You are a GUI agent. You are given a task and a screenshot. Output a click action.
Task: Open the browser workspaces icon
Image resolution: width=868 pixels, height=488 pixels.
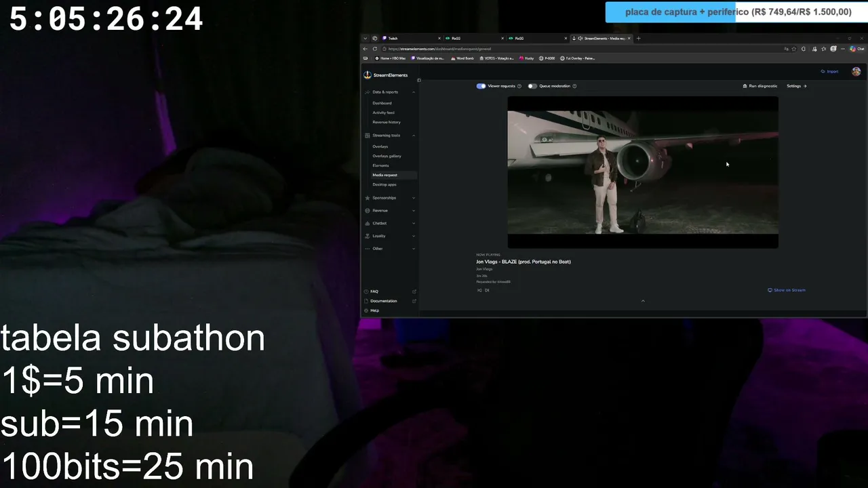[374, 39]
